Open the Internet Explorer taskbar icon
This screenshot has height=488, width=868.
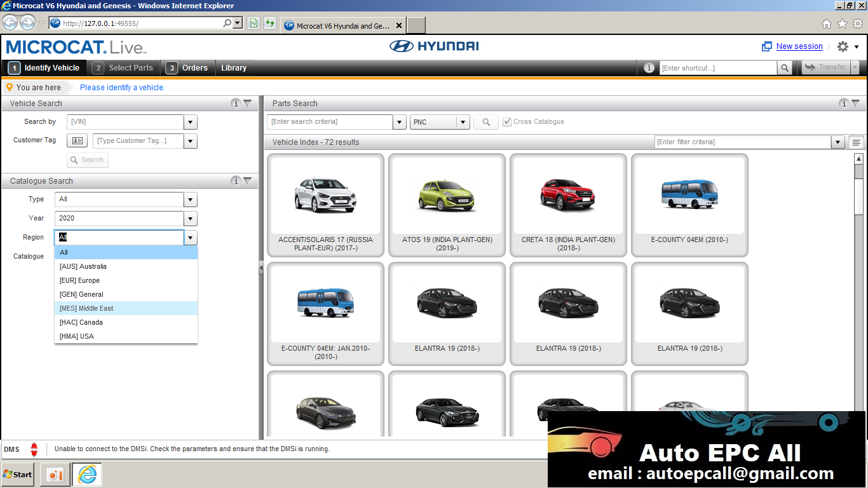(x=86, y=475)
